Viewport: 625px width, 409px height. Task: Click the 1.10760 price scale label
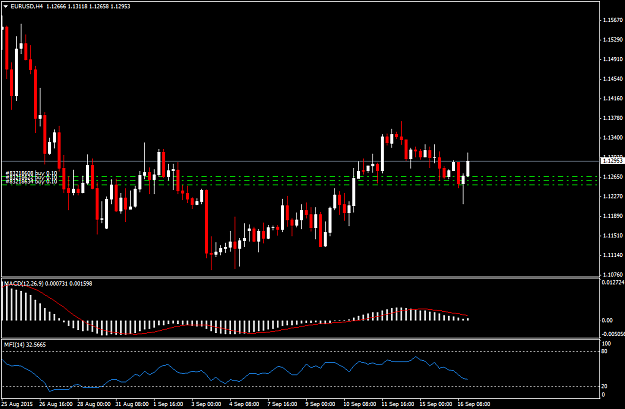coord(613,274)
